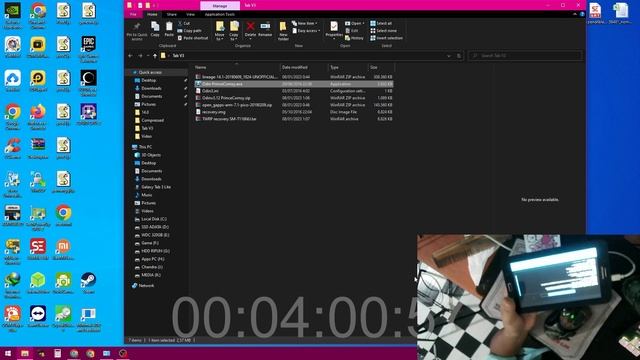640x360 pixels.
Task: Click the Cut scissors command
Action: tap(184, 24)
